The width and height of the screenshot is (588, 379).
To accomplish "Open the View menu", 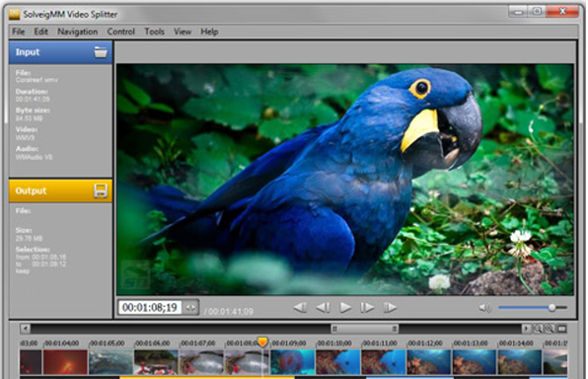I will [183, 32].
